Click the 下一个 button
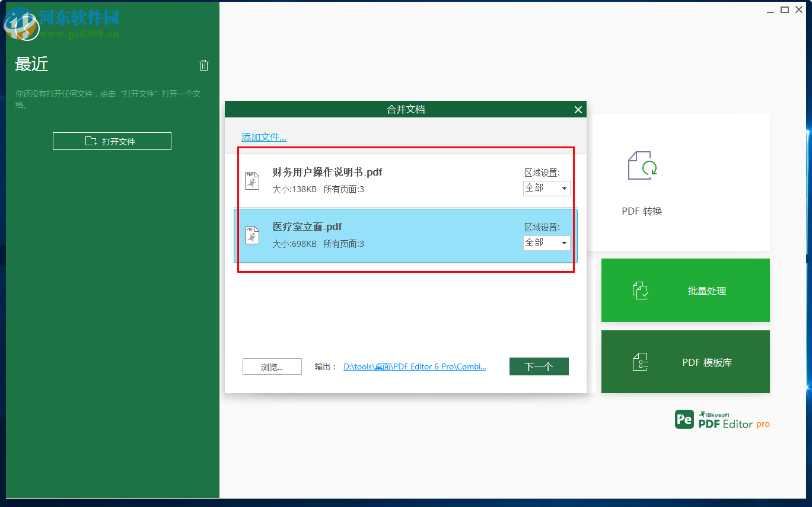The height and width of the screenshot is (507, 812). pyautogui.click(x=539, y=366)
